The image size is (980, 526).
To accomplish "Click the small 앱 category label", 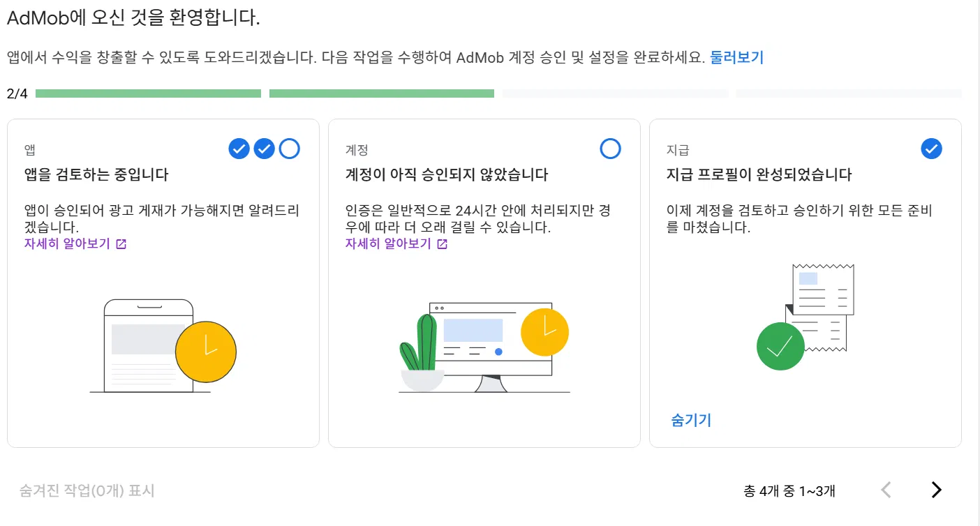I will coord(29,149).
